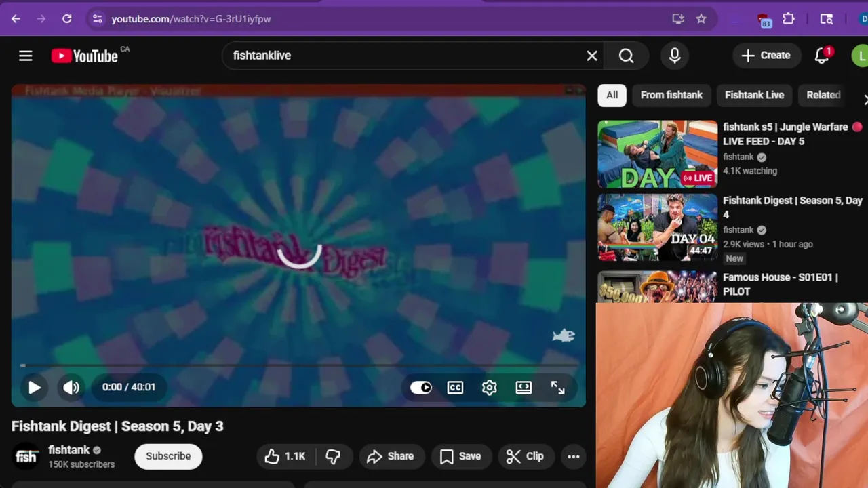Go back in browser history
The width and height of the screenshot is (868, 488).
16,19
